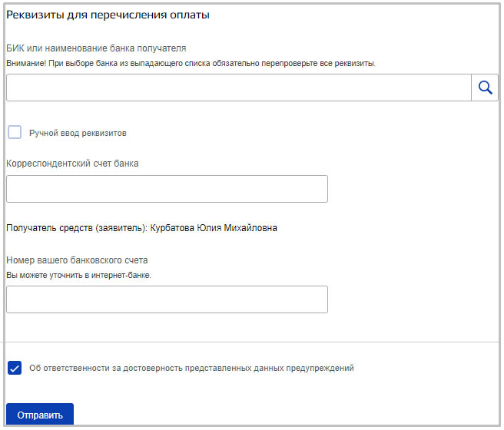This screenshot has width=504, height=430.
Task: Select the name Курбатова Юлия Михайловна
Action: click(214, 228)
